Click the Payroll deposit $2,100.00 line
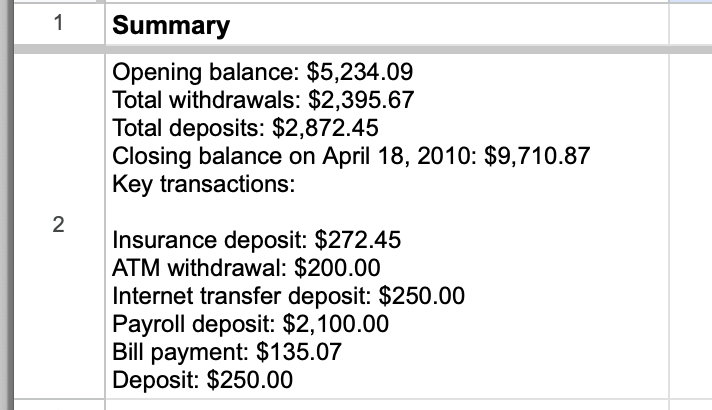The height and width of the screenshot is (410, 712). pyautogui.click(x=250, y=324)
